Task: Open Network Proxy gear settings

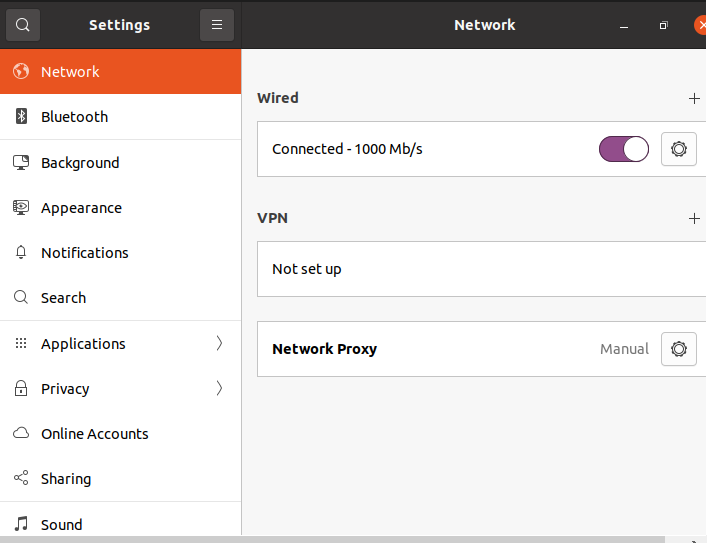Action: (x=679, y=349)
